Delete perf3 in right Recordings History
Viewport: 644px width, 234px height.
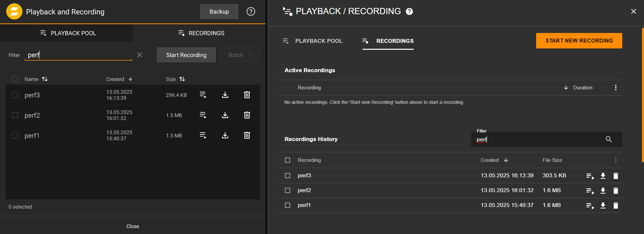(x=616, y=176)
